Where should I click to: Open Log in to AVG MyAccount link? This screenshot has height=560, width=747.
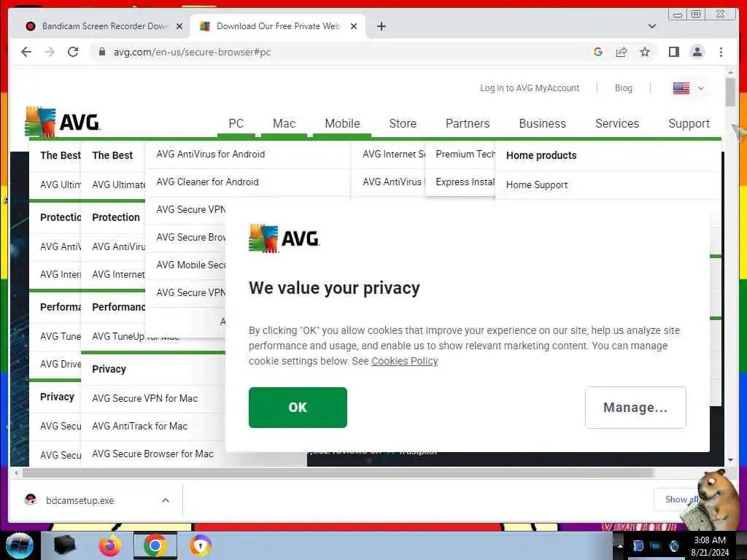(530, 88)
